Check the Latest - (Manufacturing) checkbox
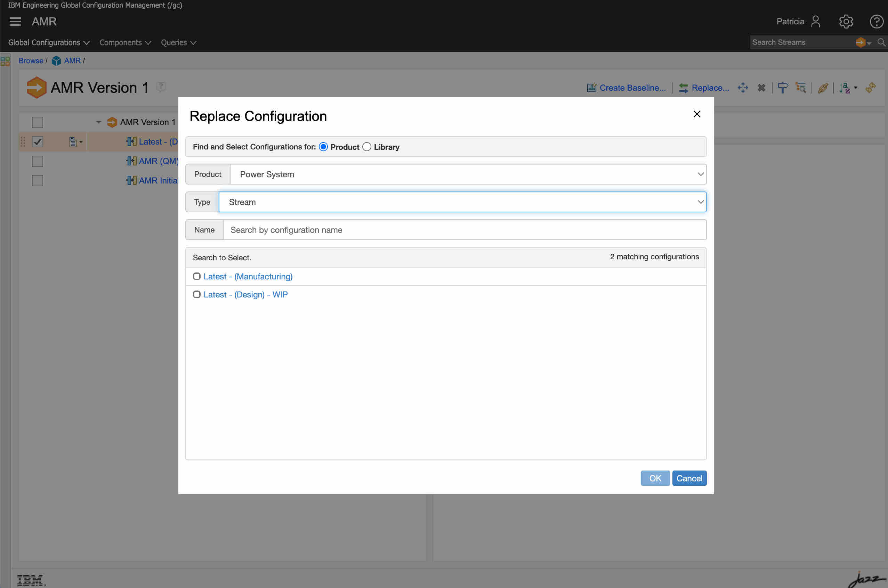 pos(196,276)
